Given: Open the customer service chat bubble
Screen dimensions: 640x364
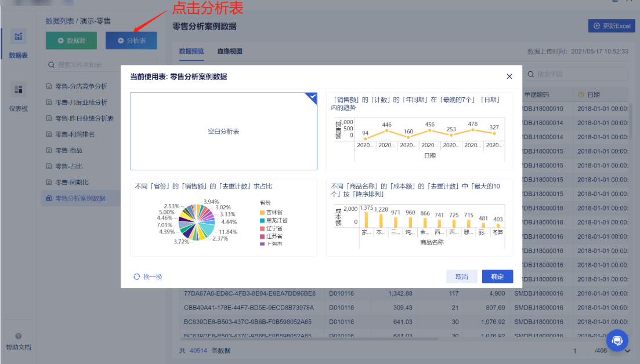Looking at the screenshot, I should (617, 340).
